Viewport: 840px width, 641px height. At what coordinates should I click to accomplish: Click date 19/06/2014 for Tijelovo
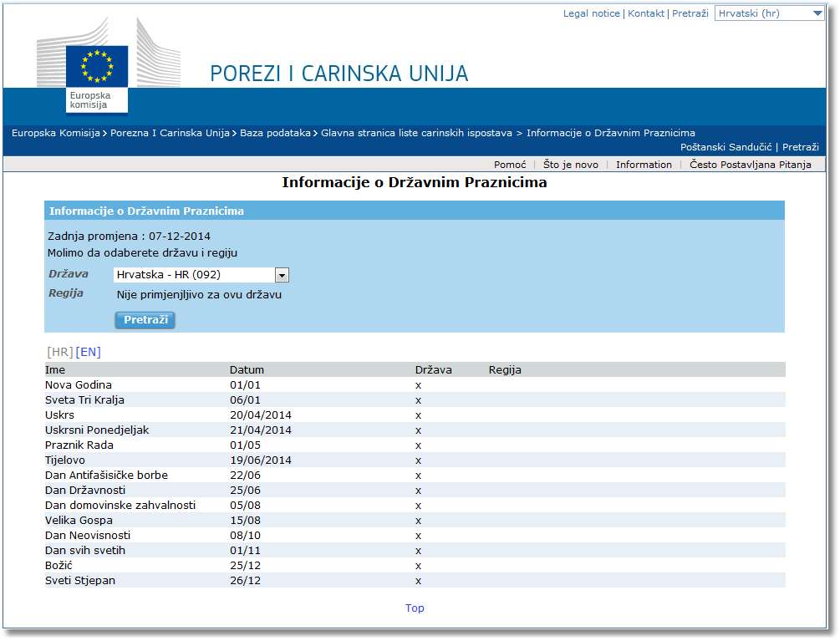click(260, 460)
